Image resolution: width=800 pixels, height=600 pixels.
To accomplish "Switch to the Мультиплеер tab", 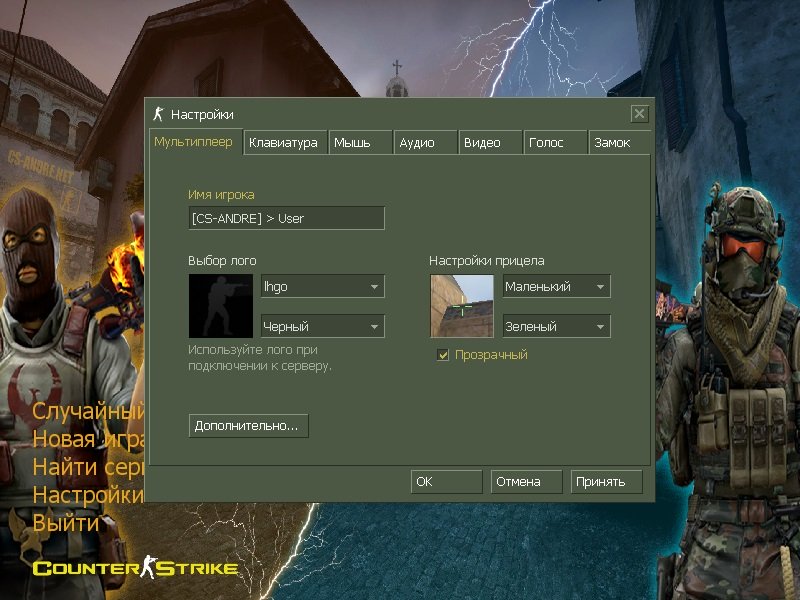I will pyautogui.click(x=194, y=142).
